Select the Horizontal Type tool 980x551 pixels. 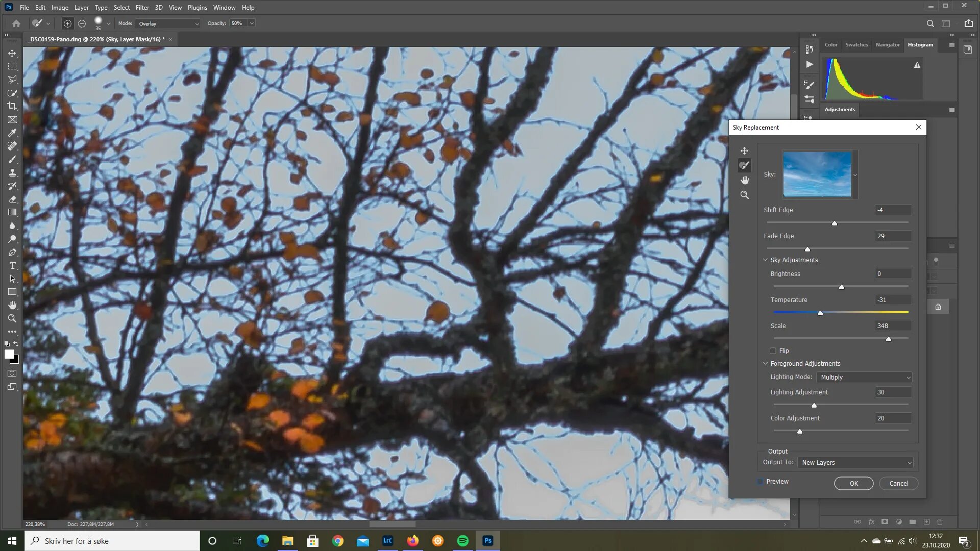click(x=12, y=266)
